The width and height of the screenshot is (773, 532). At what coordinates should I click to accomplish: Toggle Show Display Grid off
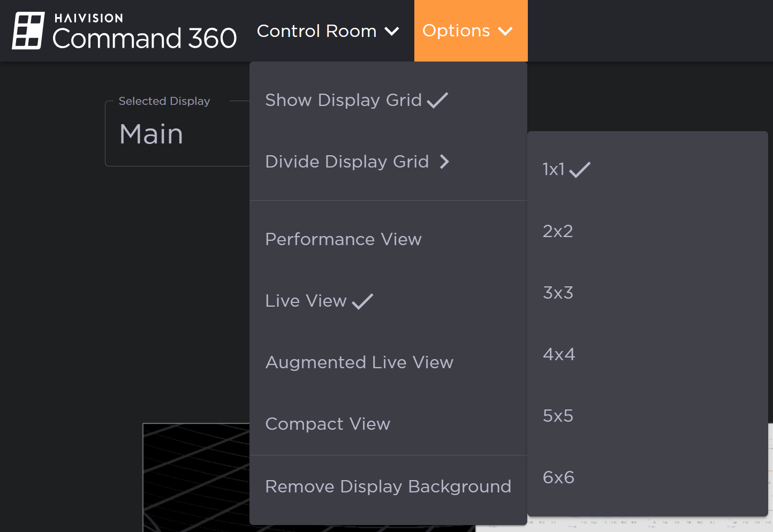pos(344,100)
